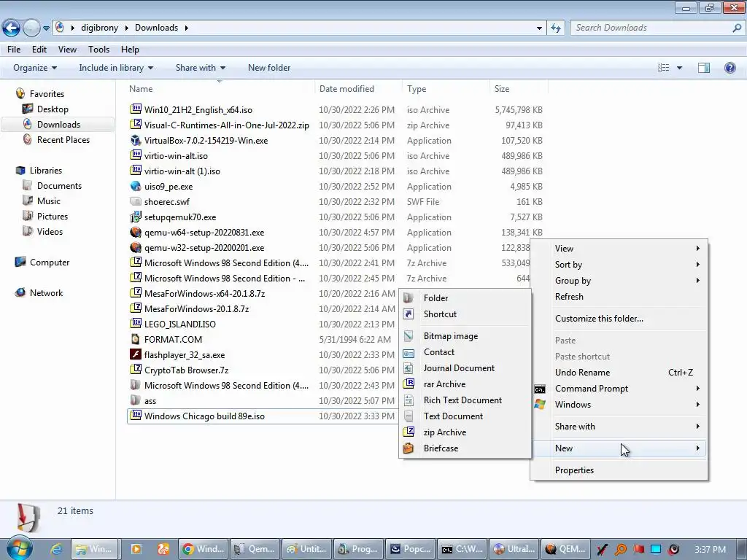Open the Help question-mark icon
747x560 pixels.
pyautogui.click(x=729, y=68)
